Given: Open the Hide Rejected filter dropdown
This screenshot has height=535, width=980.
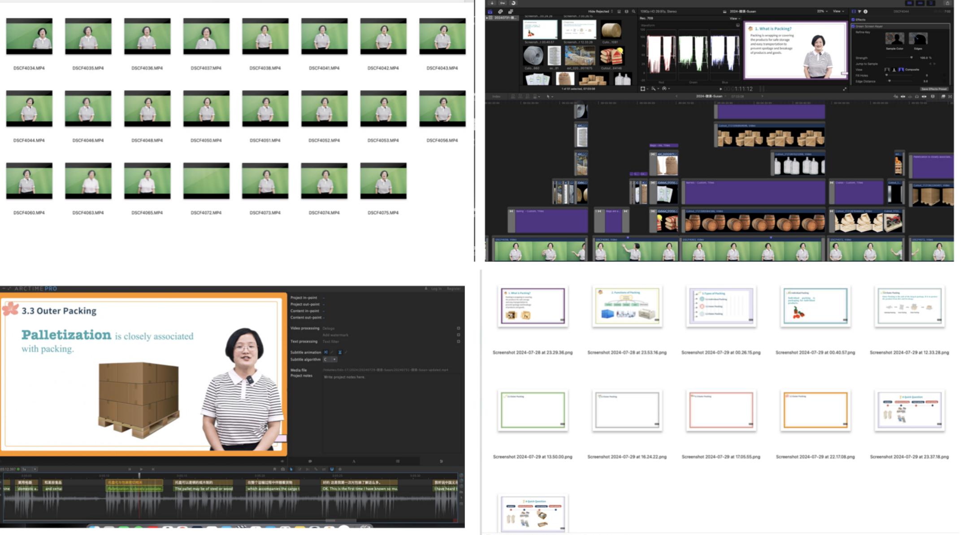Looking at the screenshot, I should [600, 12].
